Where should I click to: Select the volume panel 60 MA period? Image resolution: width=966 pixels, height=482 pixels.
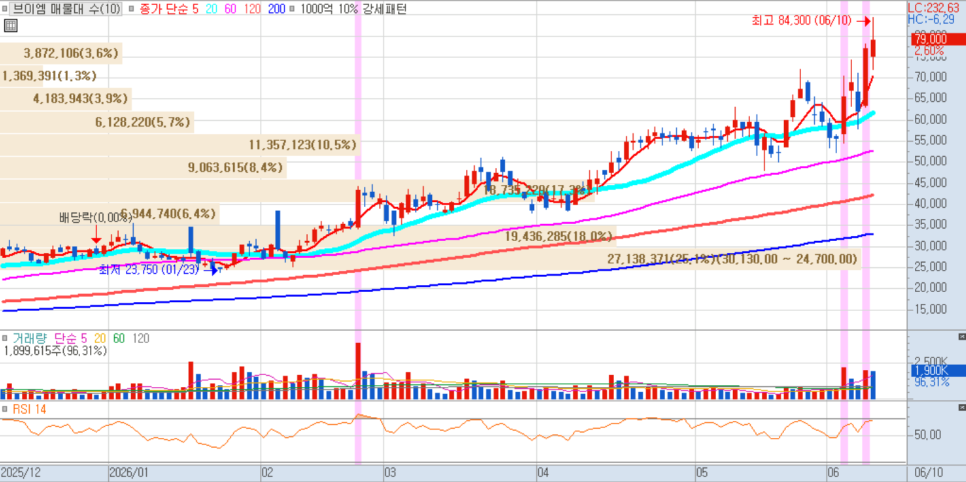point(120,338)
